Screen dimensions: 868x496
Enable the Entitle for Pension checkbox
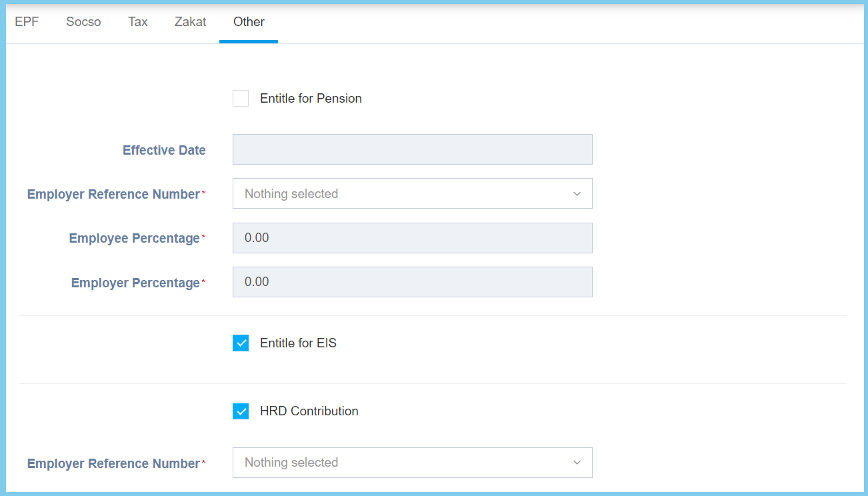241,99
